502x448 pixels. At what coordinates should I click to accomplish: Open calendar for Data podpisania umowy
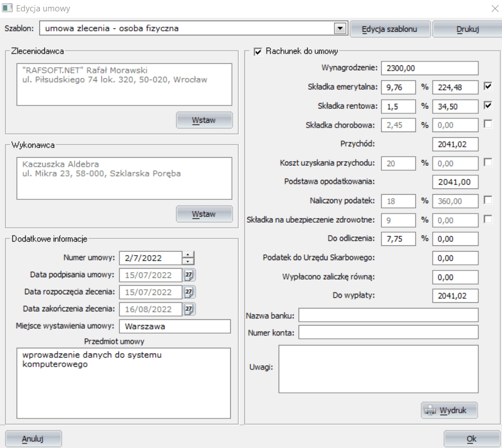pyautogui.click(x=189, y=276)
